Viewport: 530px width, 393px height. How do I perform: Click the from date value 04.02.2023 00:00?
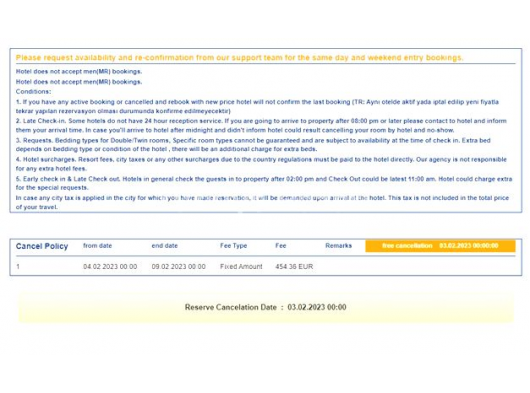click(110, 267)
